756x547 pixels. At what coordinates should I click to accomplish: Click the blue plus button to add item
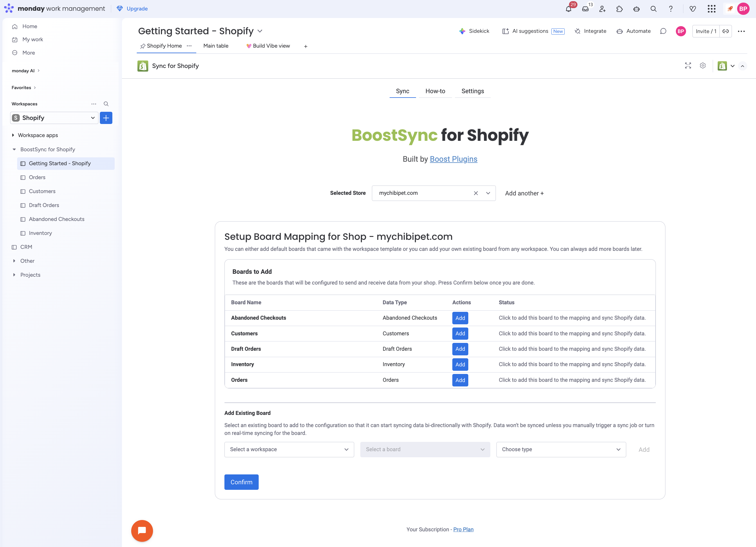click(x=106, y=118)
